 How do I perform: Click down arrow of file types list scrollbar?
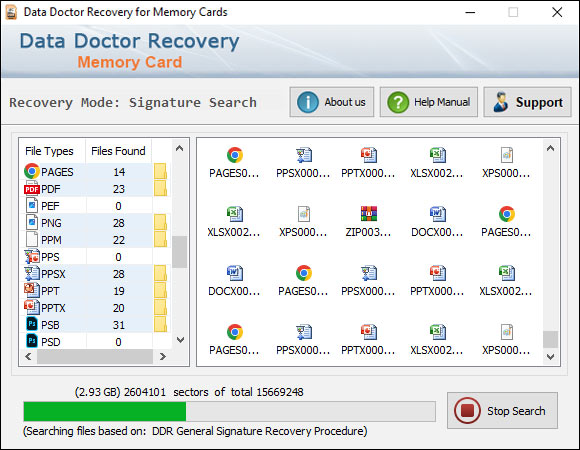pyautogui.click(x=180, y=340)
